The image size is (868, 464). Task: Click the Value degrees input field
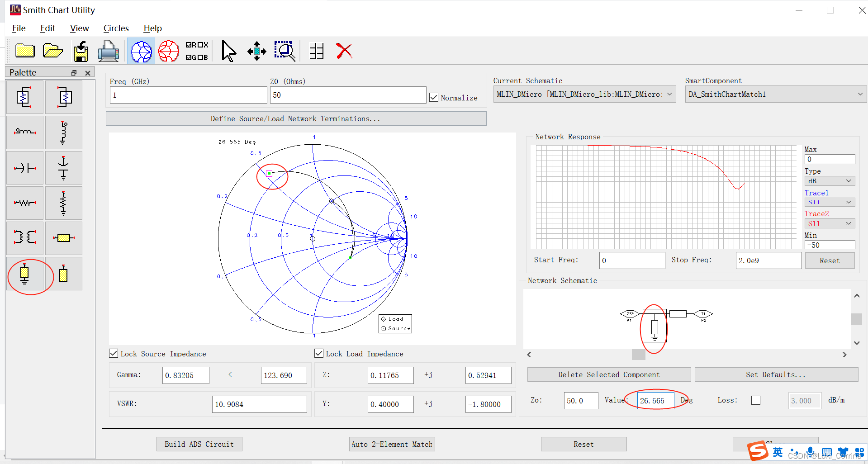pyautogui.click(x=655, y=400)
